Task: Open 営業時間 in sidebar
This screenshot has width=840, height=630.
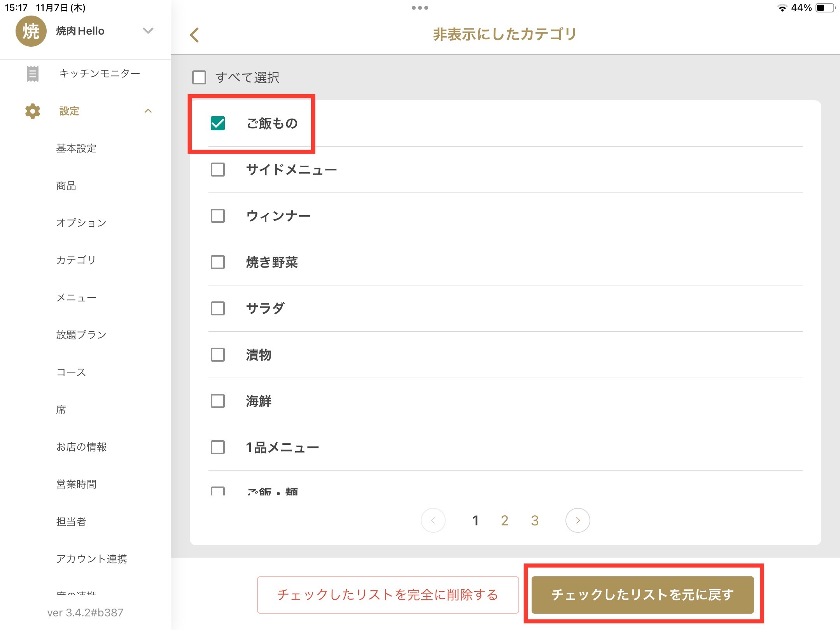Action: point(76,484)
